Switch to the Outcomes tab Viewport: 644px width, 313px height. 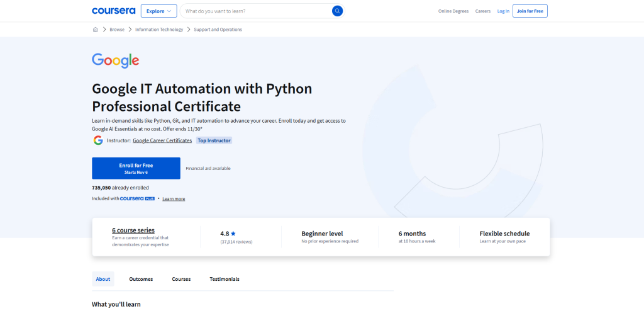click(x=141, y=279)
